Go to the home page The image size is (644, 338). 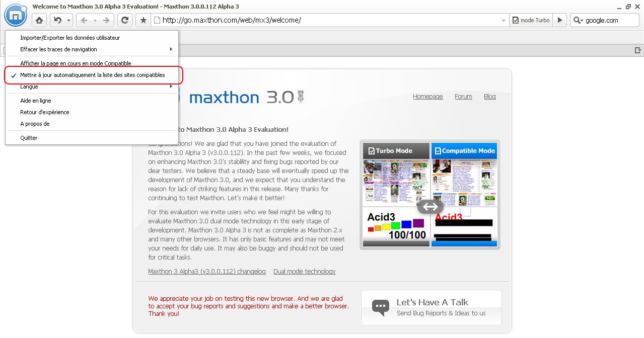click(x=39, y=20)
